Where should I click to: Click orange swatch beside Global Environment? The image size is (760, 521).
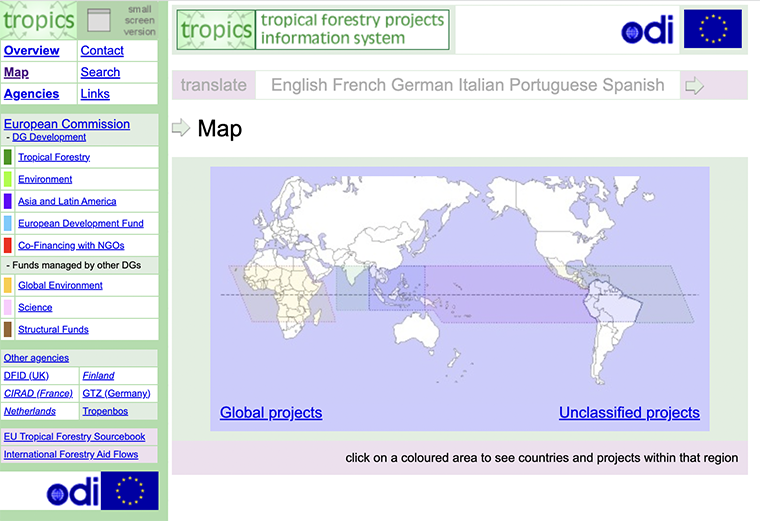(8, 285)
